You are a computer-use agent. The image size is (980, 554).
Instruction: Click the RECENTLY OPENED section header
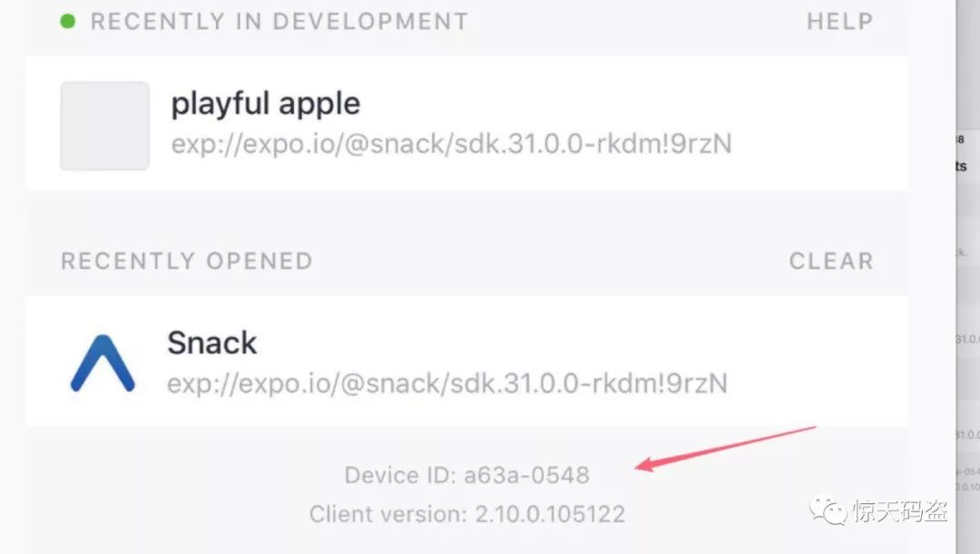[x=187, y=261]
